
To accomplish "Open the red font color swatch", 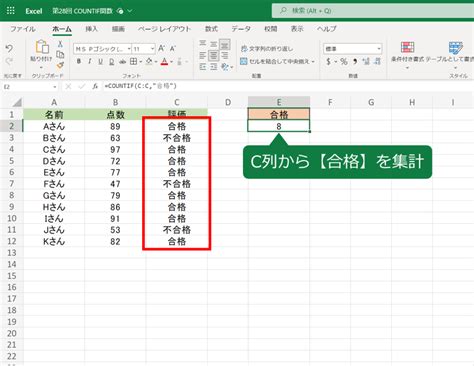I will [164, 61].
